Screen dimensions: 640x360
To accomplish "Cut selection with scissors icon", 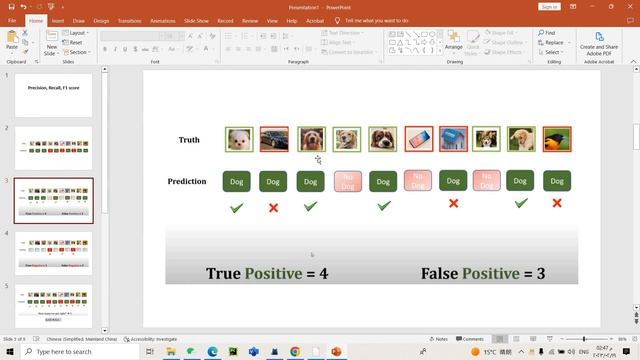I will [25, 33].
